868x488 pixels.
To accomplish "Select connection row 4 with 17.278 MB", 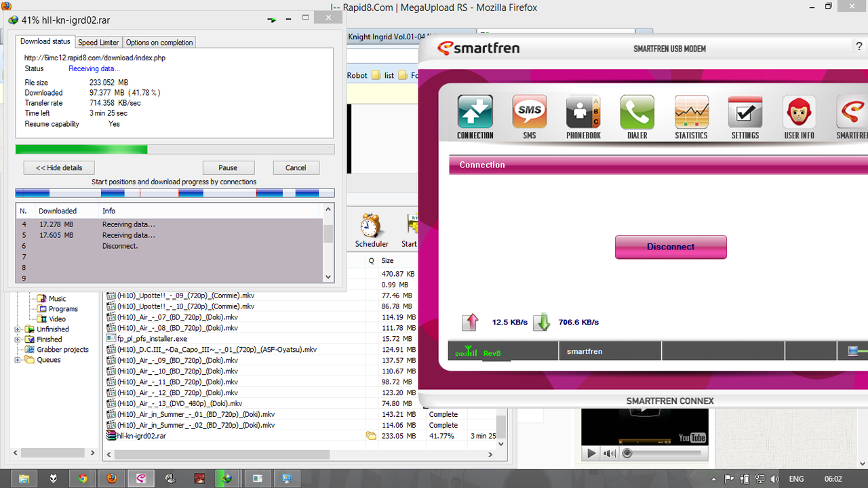I will (170, 224).
